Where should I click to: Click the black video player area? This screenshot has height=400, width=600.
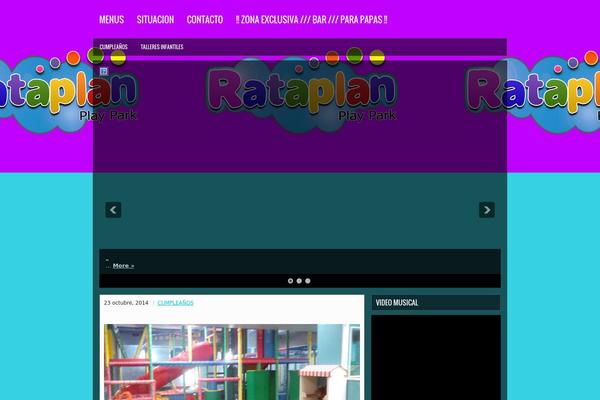tap(436, 358)
